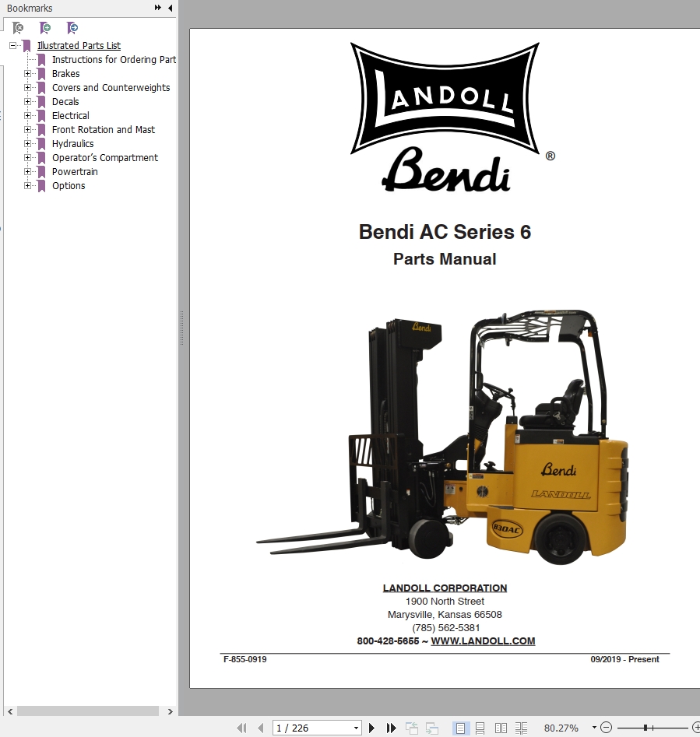Expand all bookmarks double-arrow icon
Image resolution: width=700 pixels, height=737 pixels.
coord(157,8)
